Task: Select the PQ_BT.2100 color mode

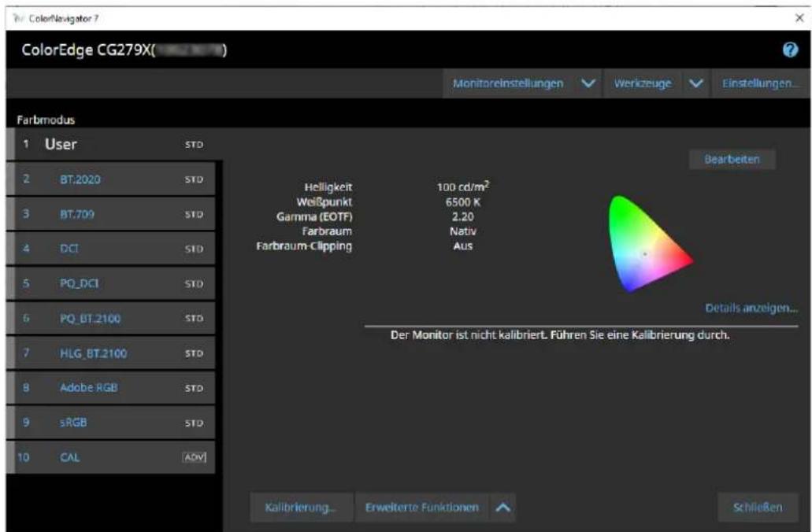Action: coord(111,318)
